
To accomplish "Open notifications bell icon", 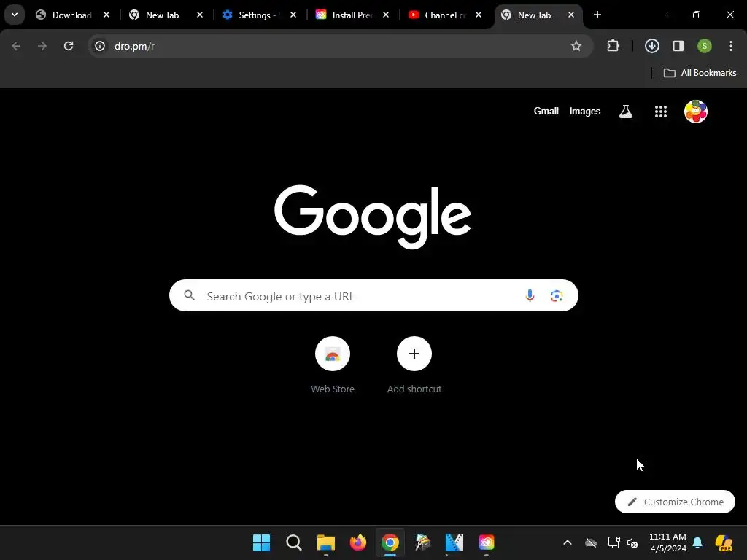I will 697,542.
